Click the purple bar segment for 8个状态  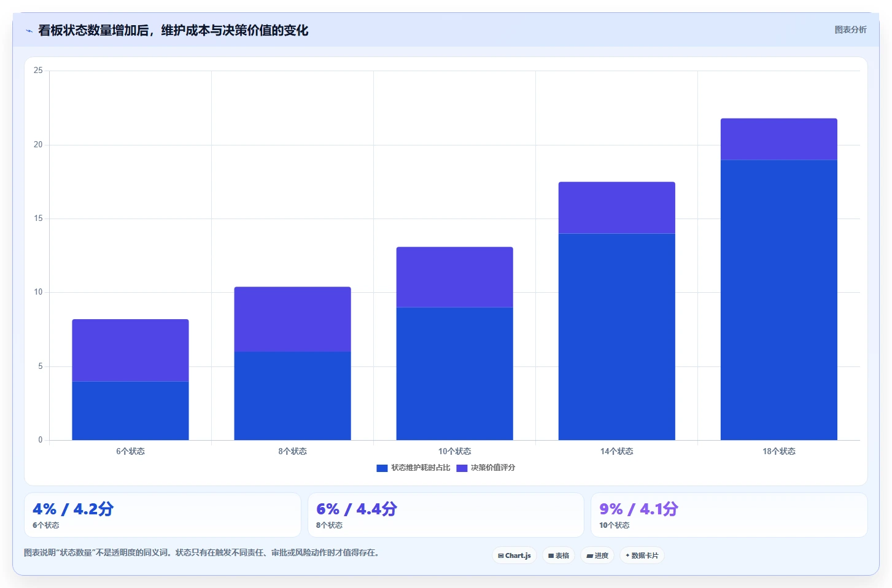point(292,319)
